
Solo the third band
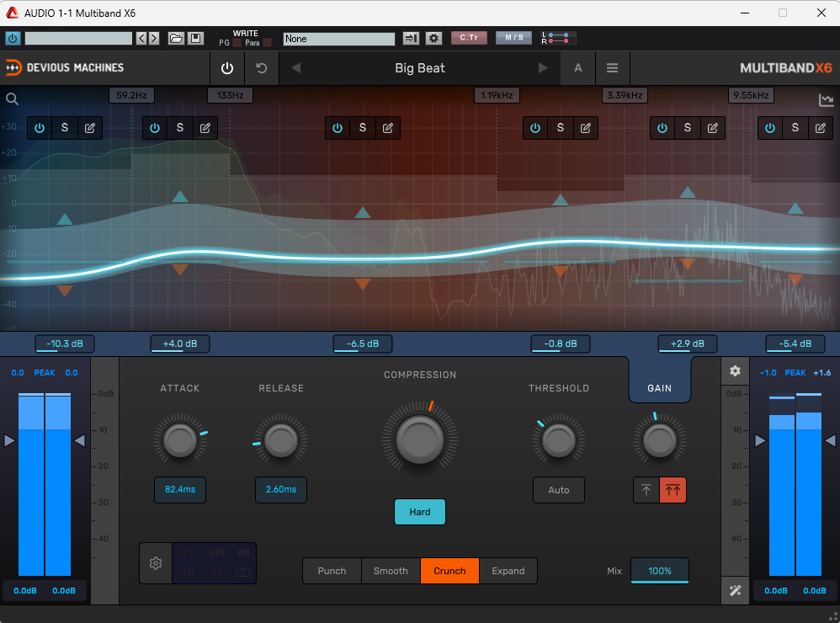pos(363,128)
